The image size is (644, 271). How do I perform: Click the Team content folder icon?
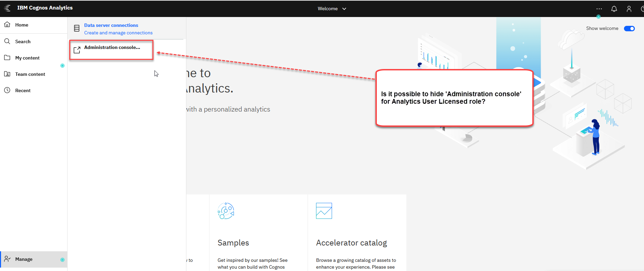pos(7,74)
